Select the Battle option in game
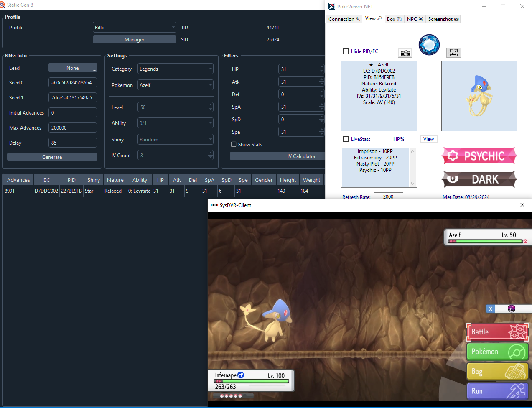This screenshot has height=408, width=532. point(497,332)
